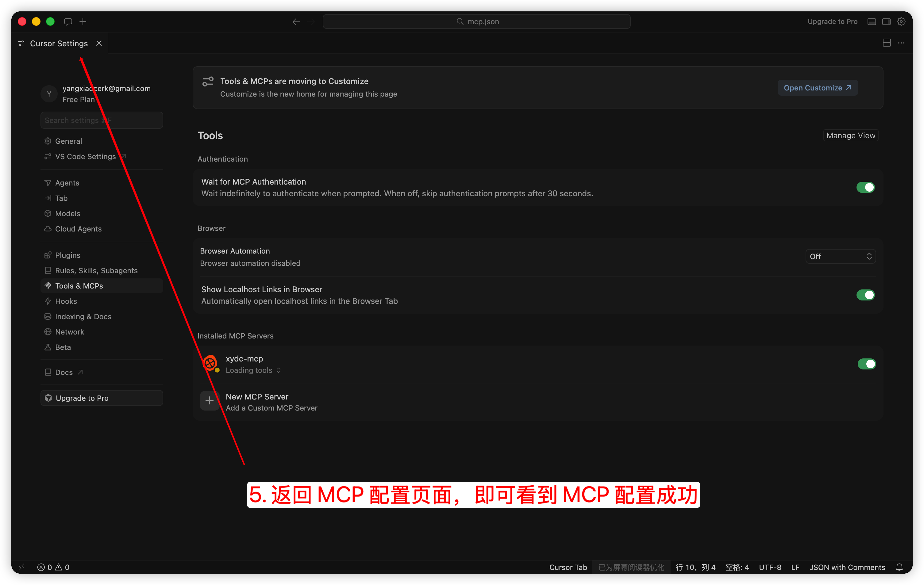Image resolution: width=924 pixels, height=585 pixels.
Task: Click the plus icon for New MCP Server
Action: [x=210, y=401]
